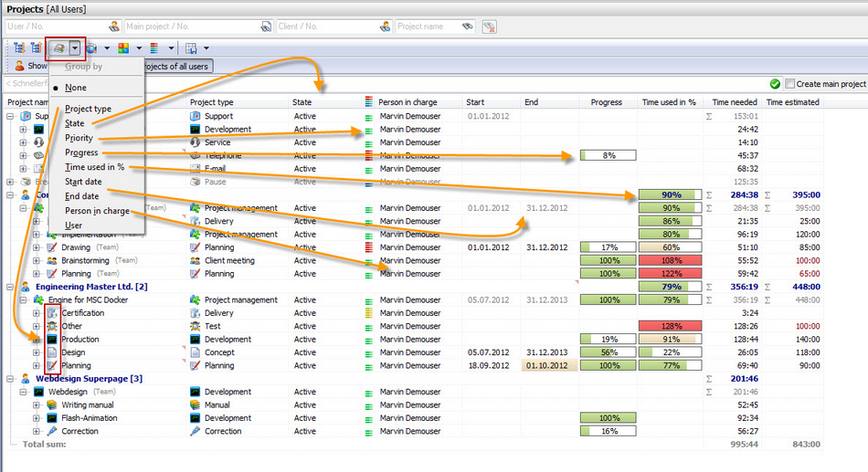The width and height of the screenshot is (868, 472).
Task: Click the group by layers toolbar icon
Action: coord(58,48)
